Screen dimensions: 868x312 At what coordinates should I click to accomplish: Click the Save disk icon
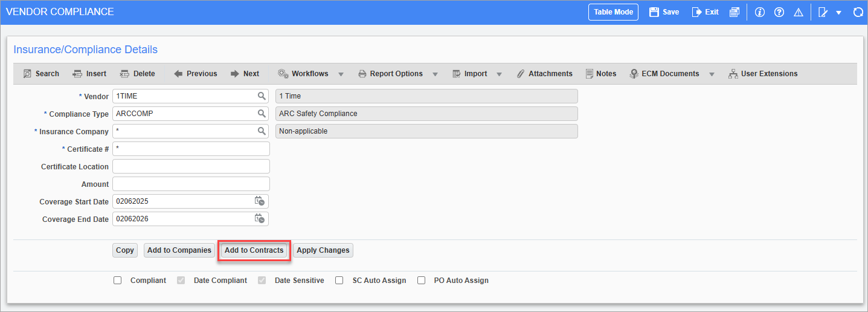pos(653,12)
